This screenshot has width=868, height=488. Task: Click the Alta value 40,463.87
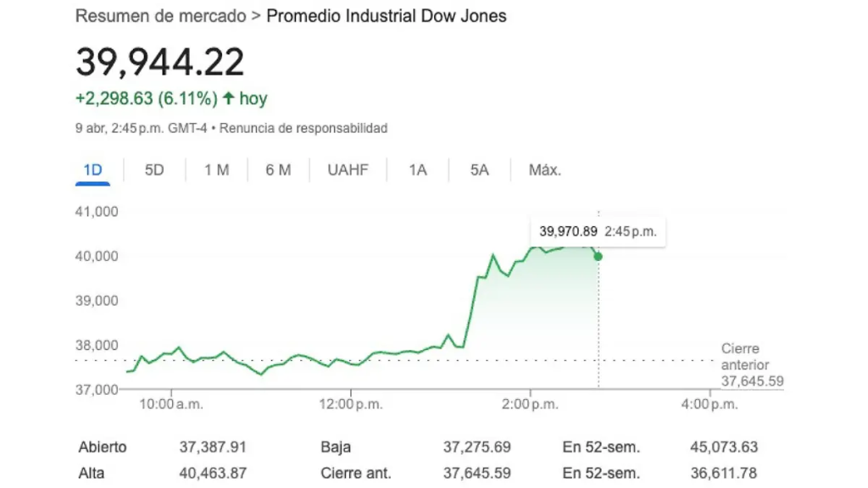[213, 473]
